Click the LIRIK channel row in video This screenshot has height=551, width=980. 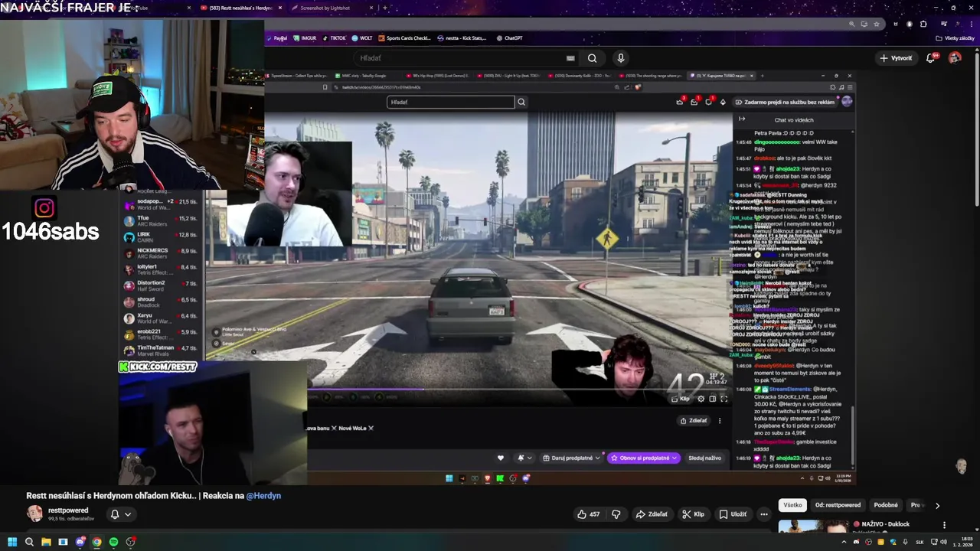click(x=160, y=237)
